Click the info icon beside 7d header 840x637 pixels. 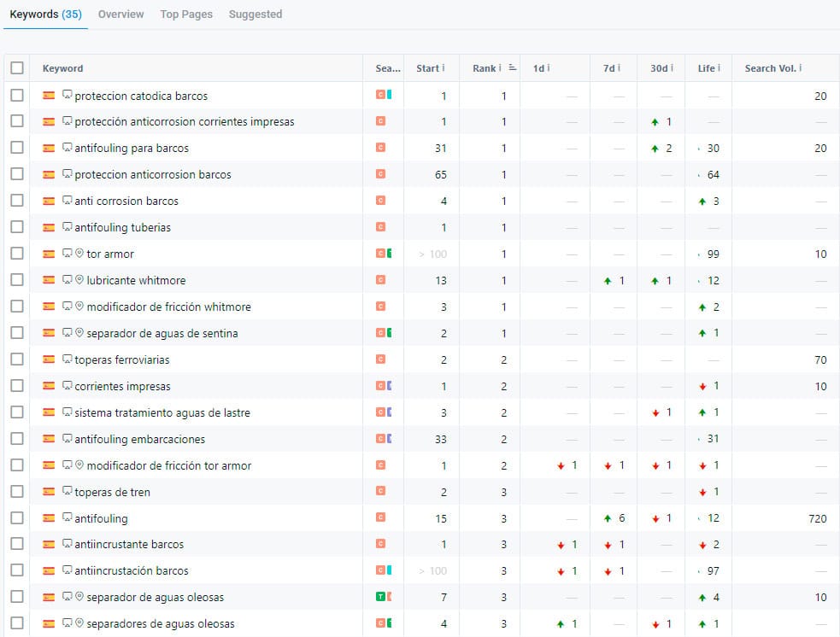click(x=619, y=68)
